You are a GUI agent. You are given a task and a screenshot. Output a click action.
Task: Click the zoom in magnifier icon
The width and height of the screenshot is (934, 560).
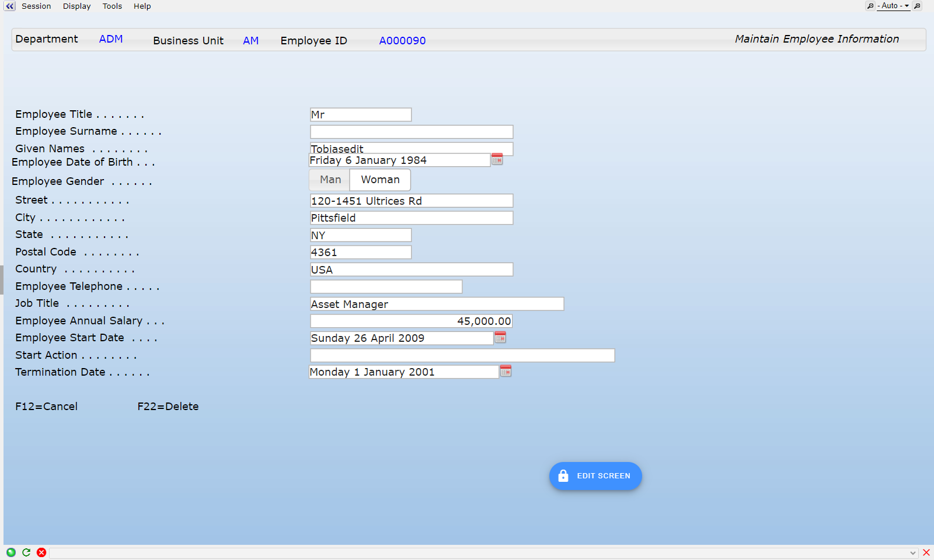(917, 6)
